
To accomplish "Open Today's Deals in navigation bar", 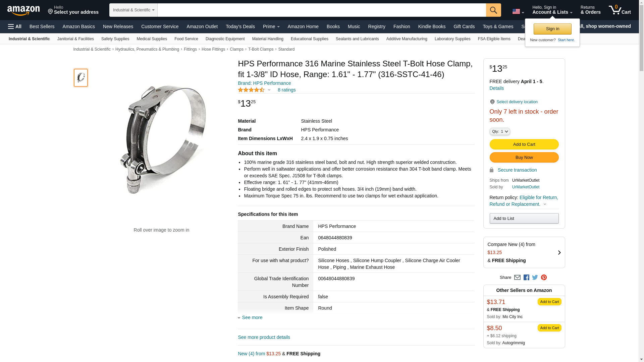I will pos(240,26).
